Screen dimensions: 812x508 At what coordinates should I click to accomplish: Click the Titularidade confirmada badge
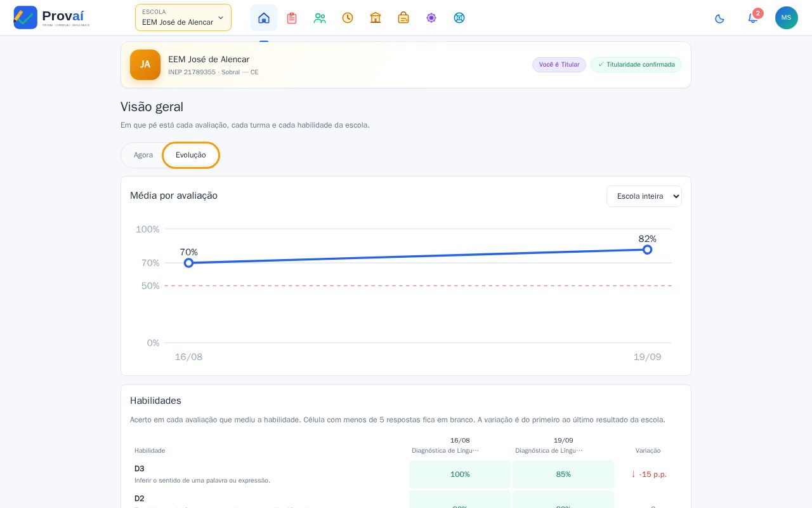pos(636,65)
